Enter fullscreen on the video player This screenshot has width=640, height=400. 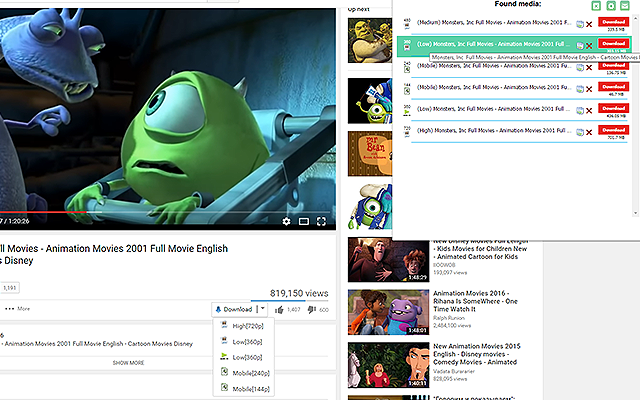click(321, 221)
